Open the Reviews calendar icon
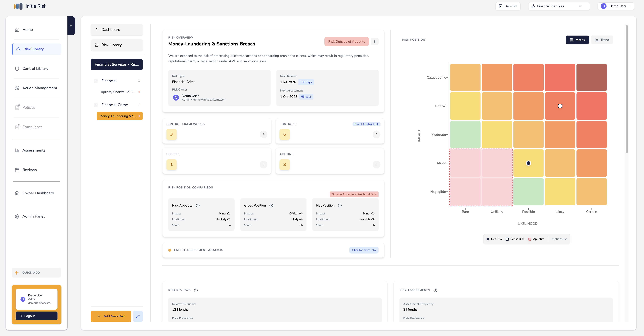 pyautogui.click(x=17, y=170)
